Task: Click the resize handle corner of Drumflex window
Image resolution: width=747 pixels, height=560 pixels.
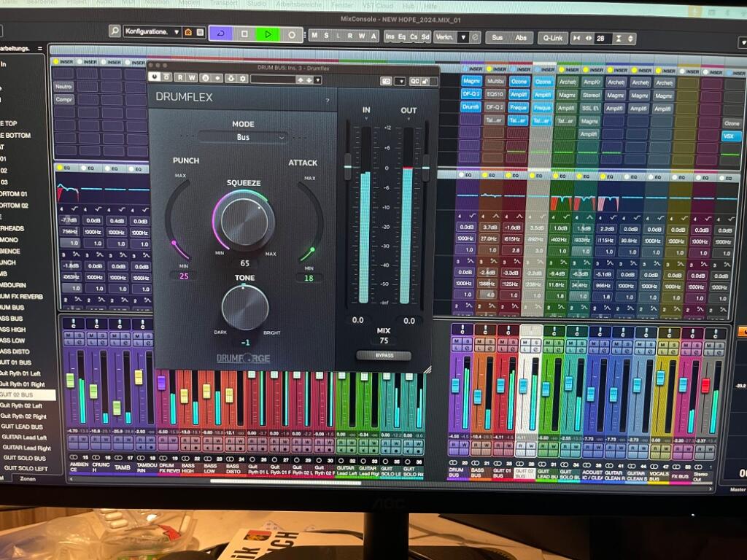Action: pos(427,369)
